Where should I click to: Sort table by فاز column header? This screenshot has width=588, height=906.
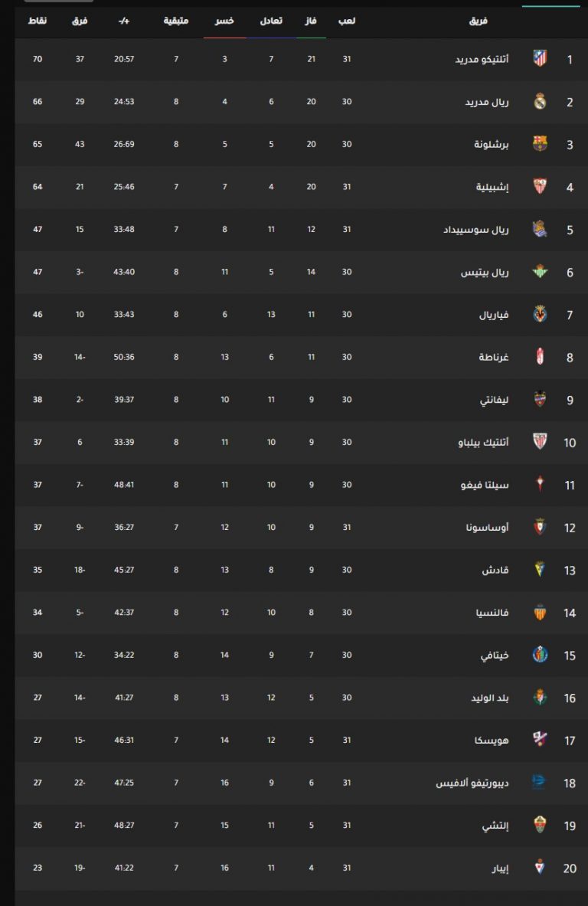311,21
